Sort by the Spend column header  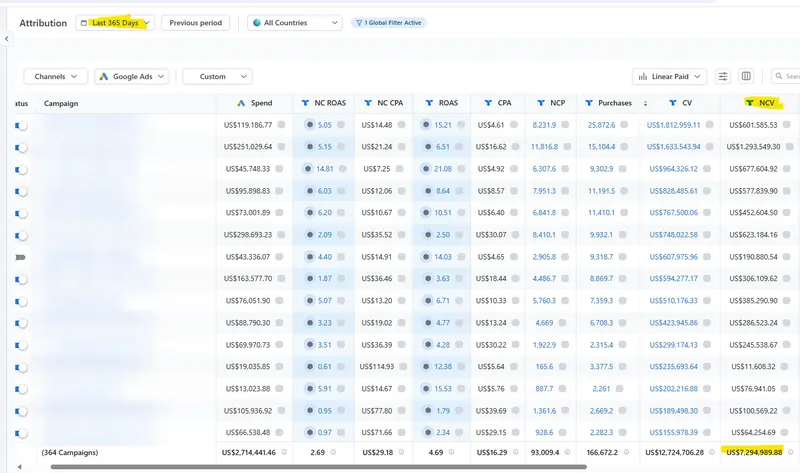pos(255,103)
